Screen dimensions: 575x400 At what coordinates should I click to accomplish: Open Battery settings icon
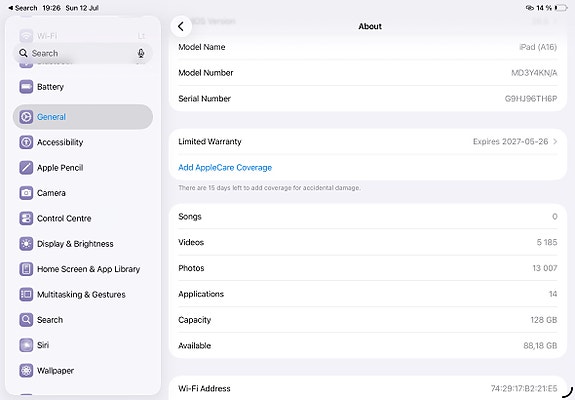click(x=26, y=87)
